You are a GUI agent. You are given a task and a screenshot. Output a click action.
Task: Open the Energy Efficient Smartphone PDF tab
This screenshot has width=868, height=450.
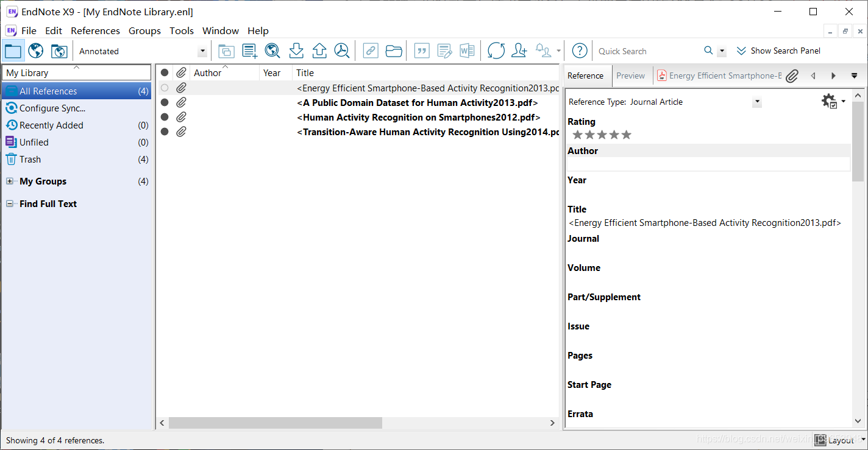[719, 76]
